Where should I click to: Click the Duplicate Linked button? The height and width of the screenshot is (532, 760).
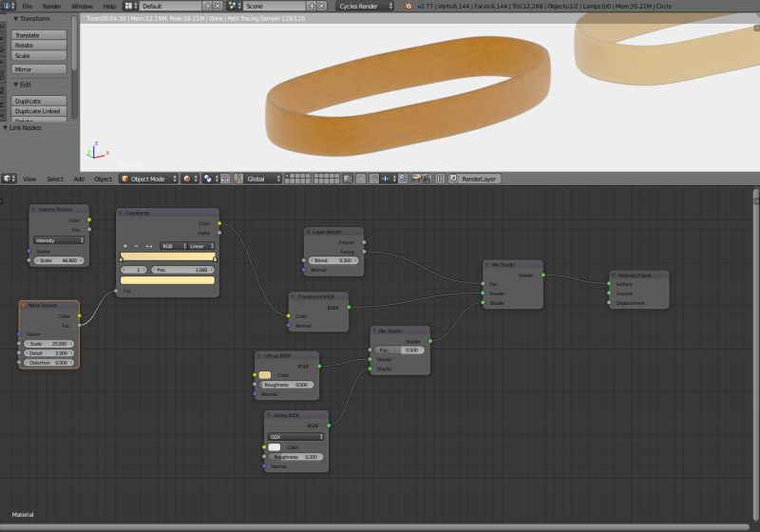39,111
